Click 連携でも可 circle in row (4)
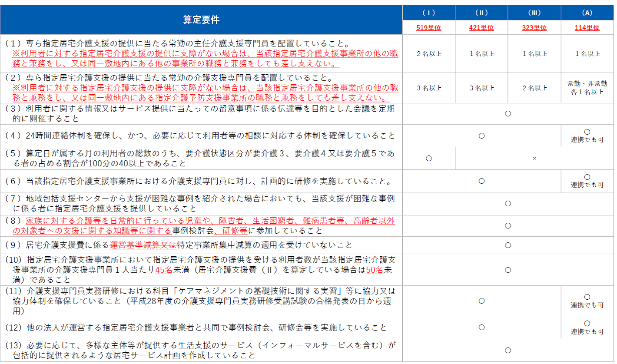The width and height of the screenshot is (617, 364). (587, 132)
